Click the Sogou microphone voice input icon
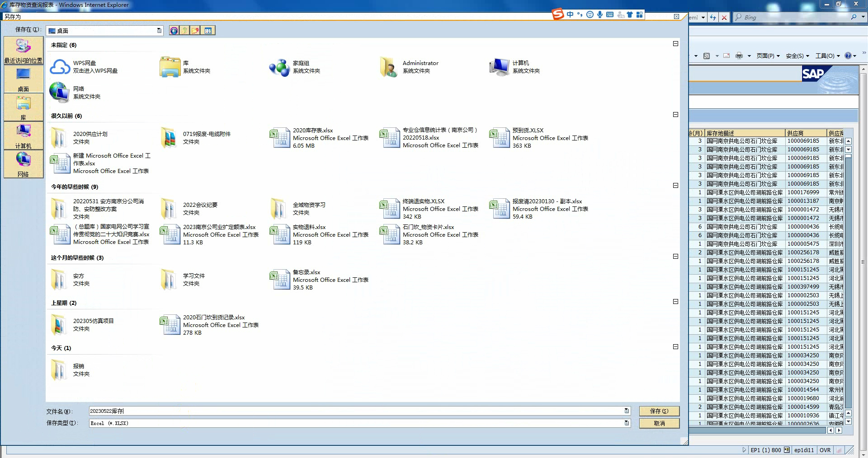The width and height of the screenshot is (868, 458). [x=599, y=15]
